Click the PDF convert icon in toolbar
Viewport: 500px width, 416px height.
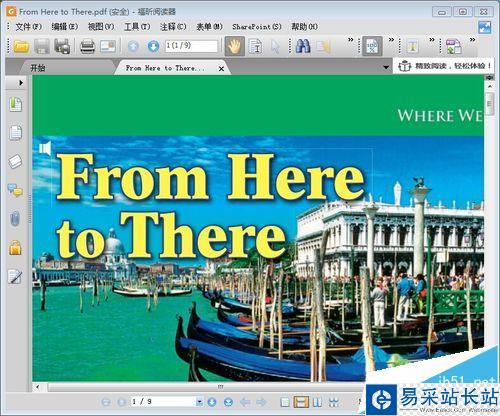(x=453, y=46)
